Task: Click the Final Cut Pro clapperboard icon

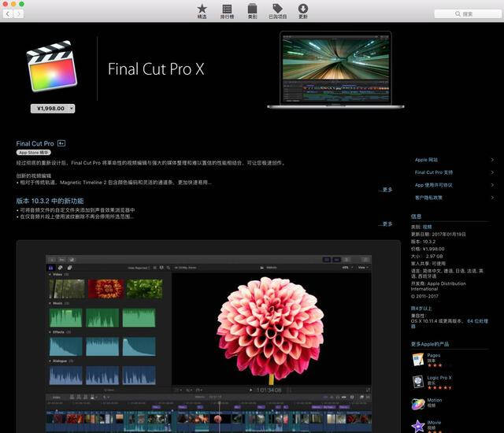Action: (53, 66)
